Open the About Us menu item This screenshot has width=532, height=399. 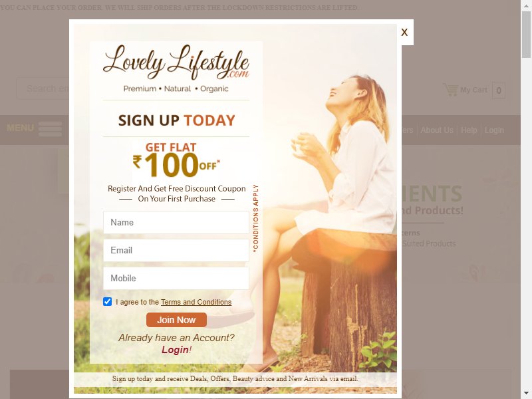click(x=437, y=130)
